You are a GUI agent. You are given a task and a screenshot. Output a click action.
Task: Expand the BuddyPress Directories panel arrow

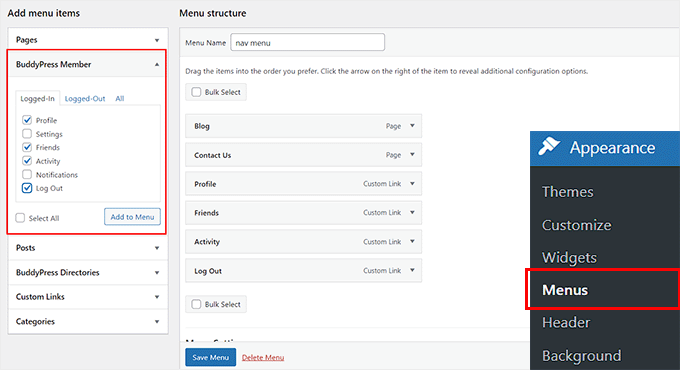(x=157, y=273)
